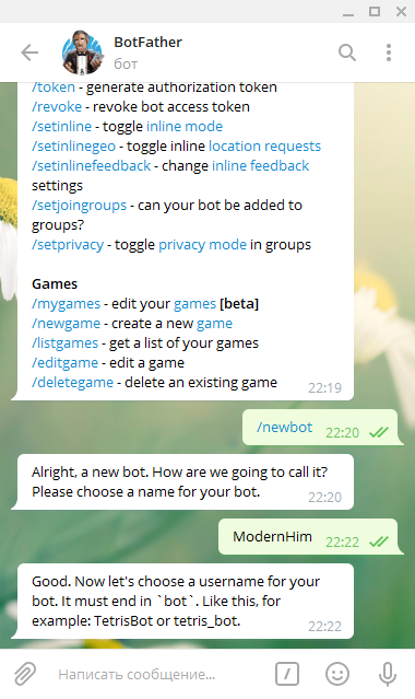Tap the /setjoingroups command
This screenshot has width=415, height=699.
pos(79,205)
